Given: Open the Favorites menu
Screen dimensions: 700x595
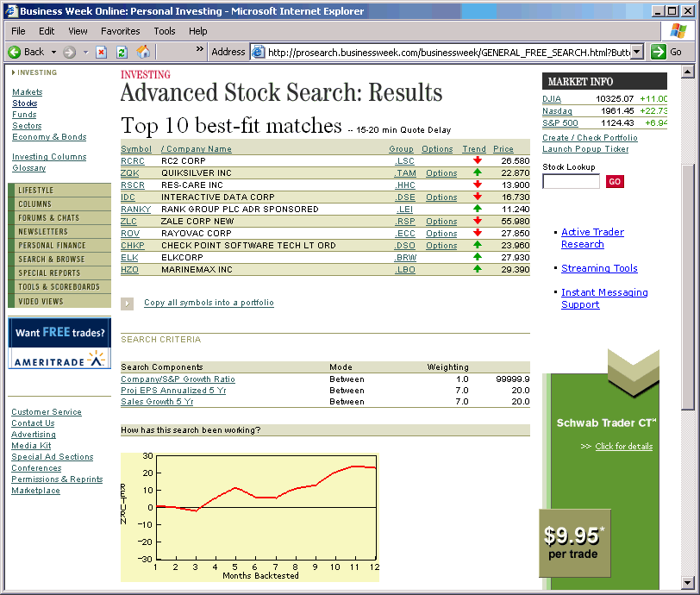Looking at the screenshot, I should pyautogui.click(x=120, y=31).
